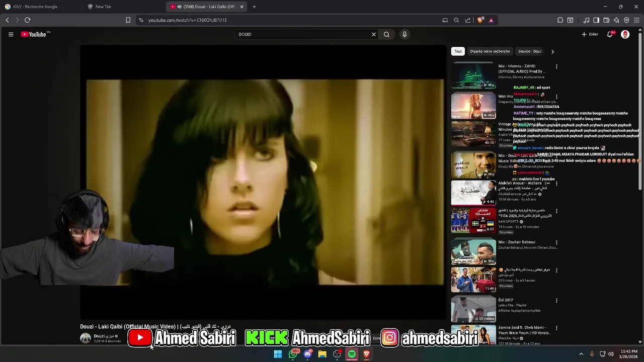
Task: Open the browser extensions puzzle icon
Action: [x=560, y=20]
